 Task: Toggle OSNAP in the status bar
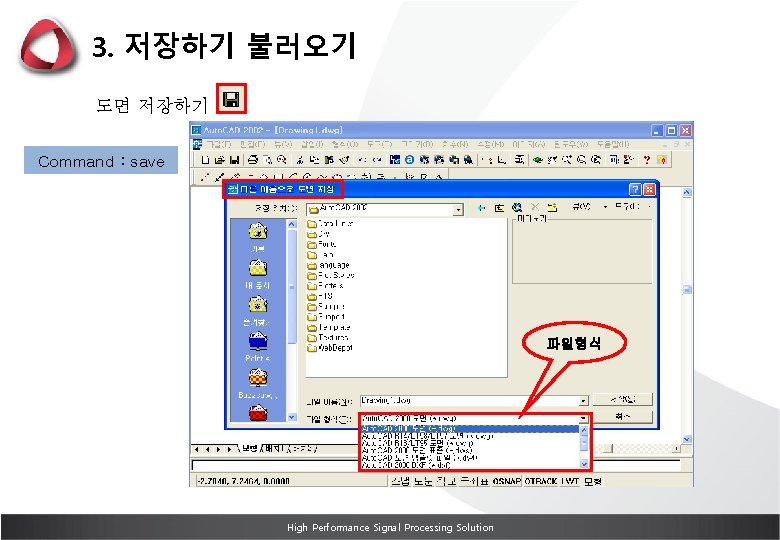point(507,481)
